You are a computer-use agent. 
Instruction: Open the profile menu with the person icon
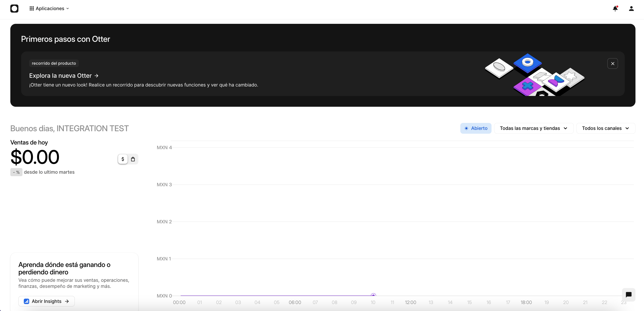click(x=631, y=8)
